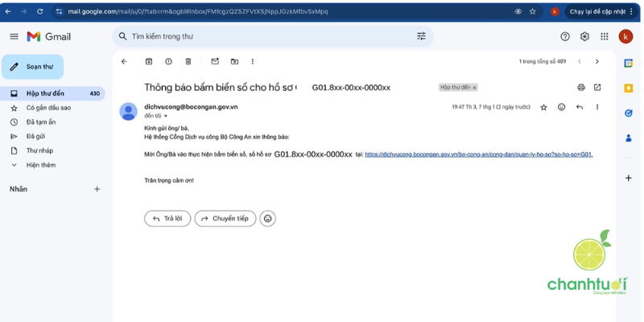Star this email from dichvucong
The image size is (644, 322).
[543, 107]
